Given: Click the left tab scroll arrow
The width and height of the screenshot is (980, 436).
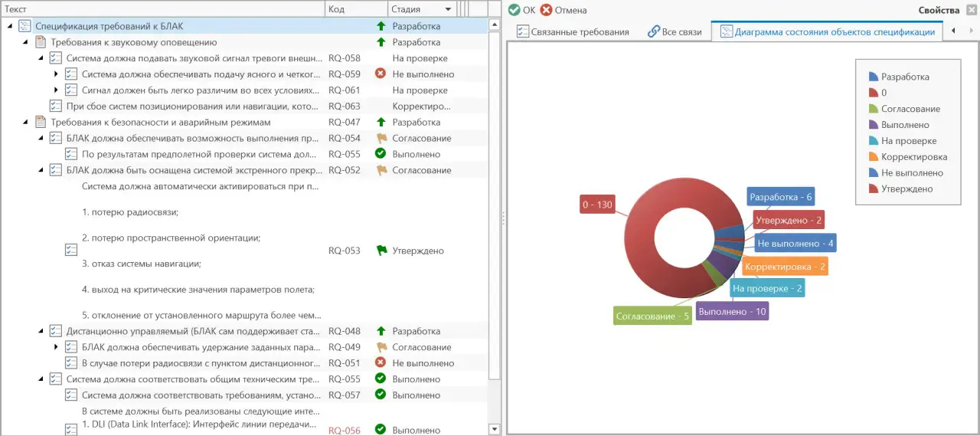Looking at the screenshot, I should click(x=952, y=31).
